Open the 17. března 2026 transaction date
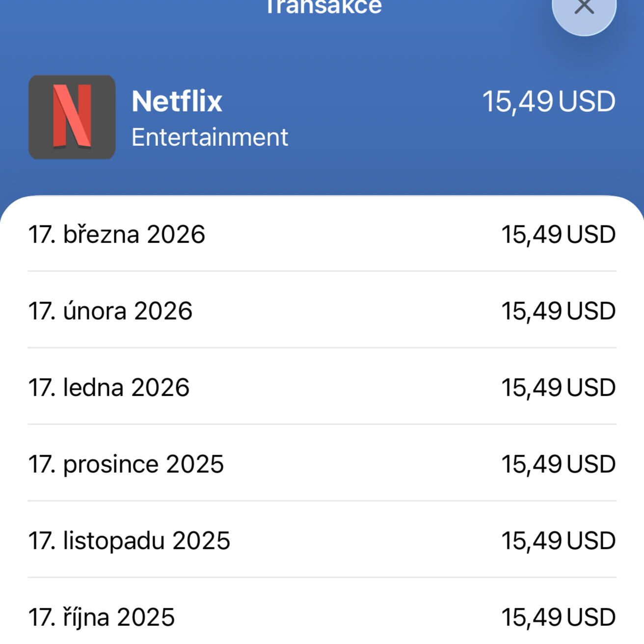This screenshot has width=644, height=644. pyautogui.click(x=116, y=234)
